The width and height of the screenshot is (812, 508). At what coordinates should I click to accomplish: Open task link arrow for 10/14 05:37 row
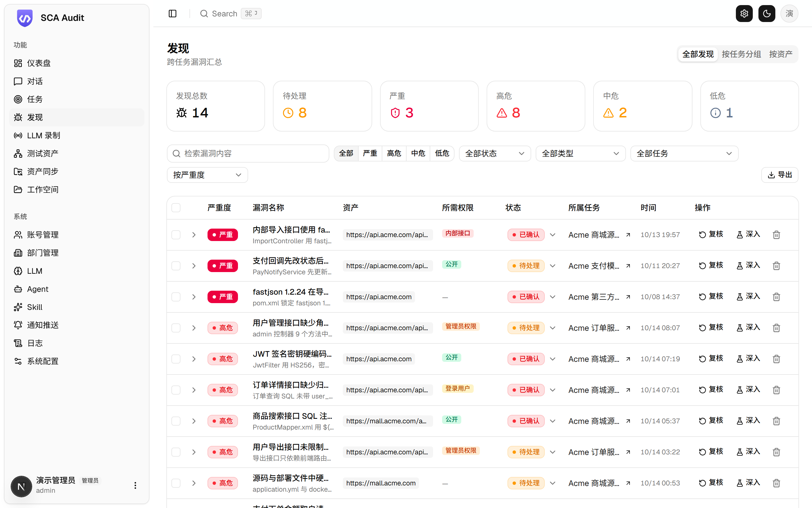click(x=628, y=421)
